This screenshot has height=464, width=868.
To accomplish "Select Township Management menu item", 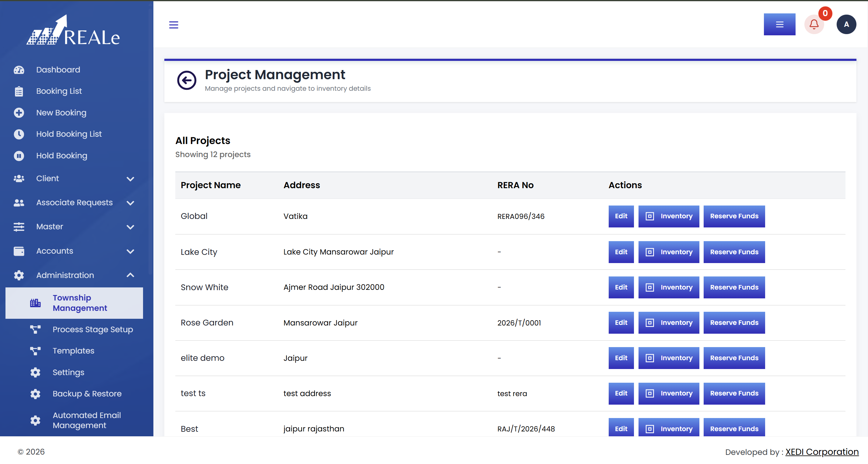I will click(x=74, y=303).
